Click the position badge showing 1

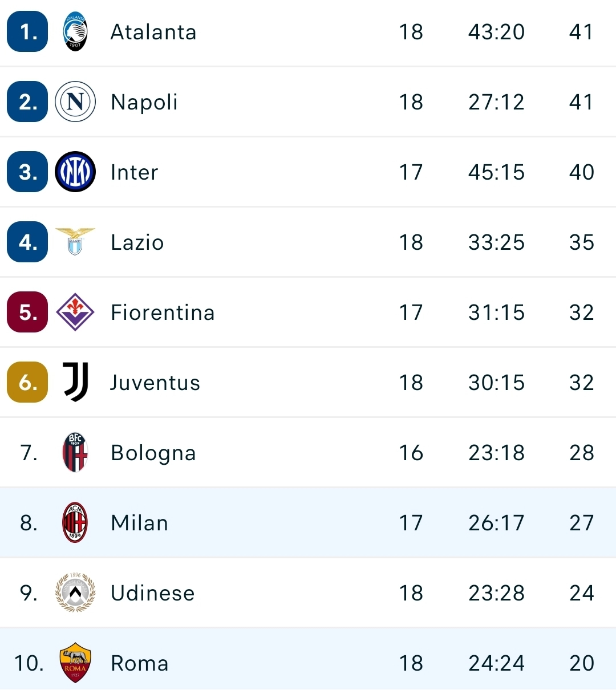pyautogui.click(x=27, y=32)
